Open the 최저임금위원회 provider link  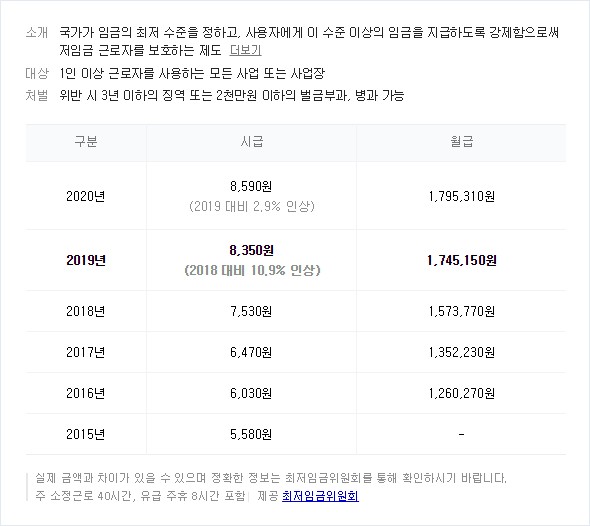point(320,496)
